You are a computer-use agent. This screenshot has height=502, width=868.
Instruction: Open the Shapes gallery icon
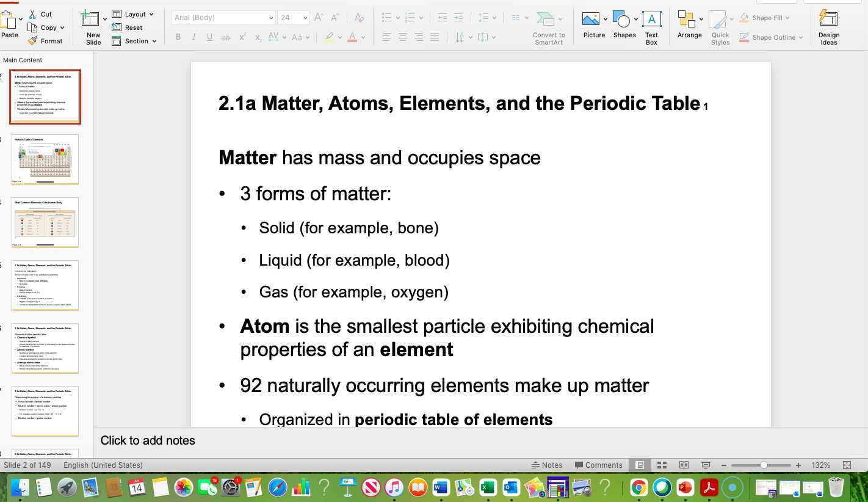(623, 24)
